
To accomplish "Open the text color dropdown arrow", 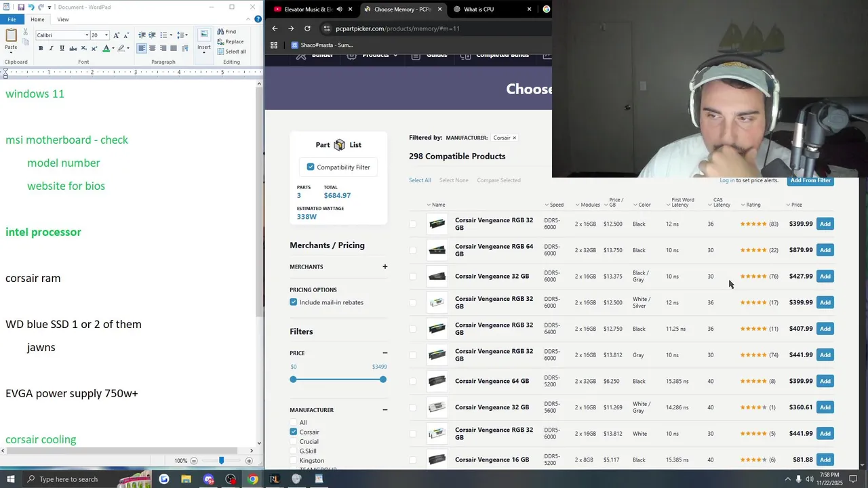I will tap(113, 48).
